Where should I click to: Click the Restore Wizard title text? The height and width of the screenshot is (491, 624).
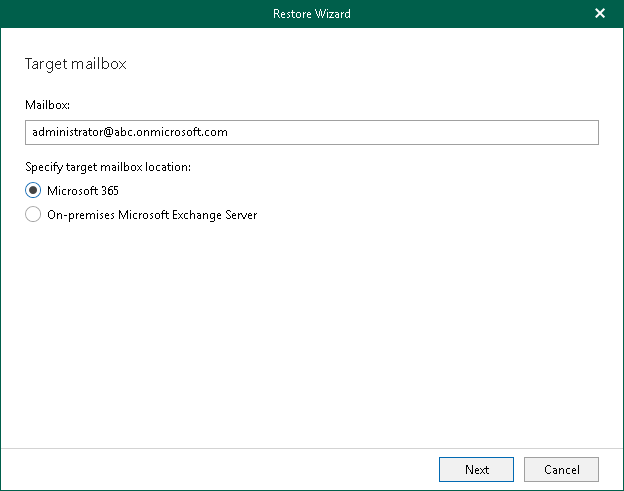tap(312, 14)
